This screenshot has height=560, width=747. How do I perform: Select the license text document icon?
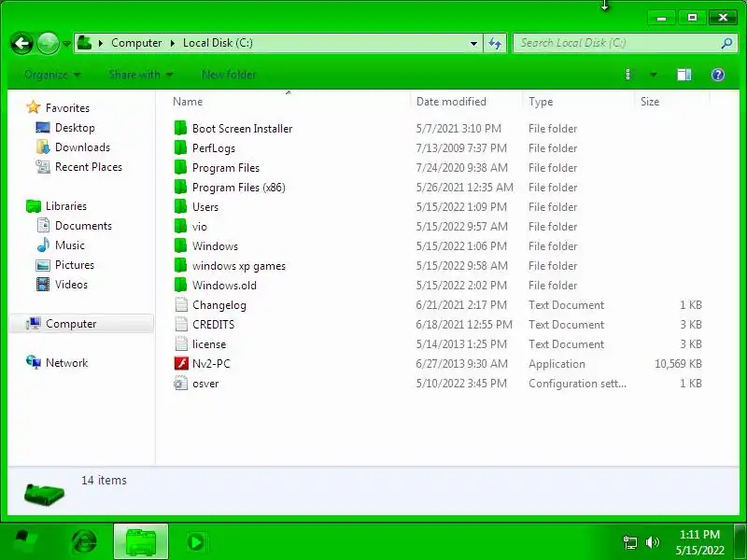(181, 343)
